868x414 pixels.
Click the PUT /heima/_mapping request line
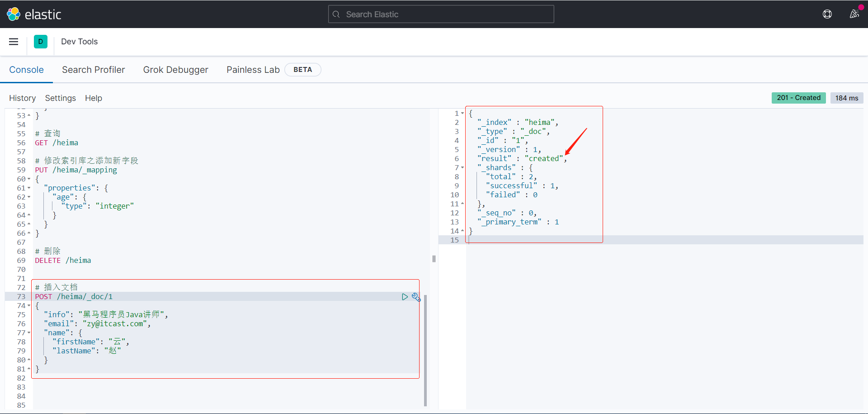coord(76,170)
